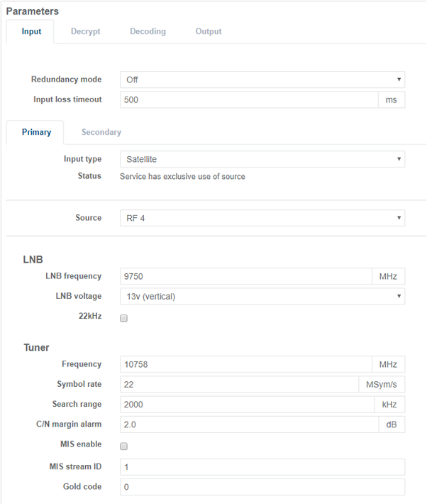Toggle the MIS enable checkbox
The width and height of the screenshot is (427, 504).
(123, 447)
